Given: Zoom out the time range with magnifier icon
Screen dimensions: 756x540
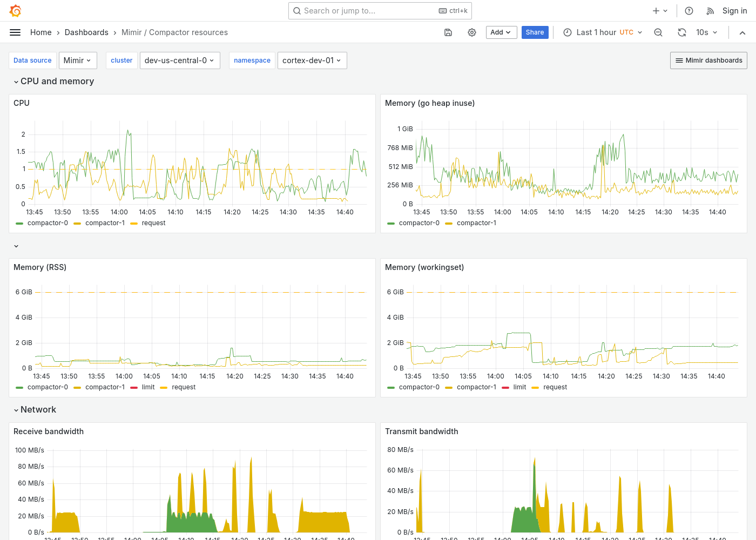Looking at the screenshot, I should (658, 32).
